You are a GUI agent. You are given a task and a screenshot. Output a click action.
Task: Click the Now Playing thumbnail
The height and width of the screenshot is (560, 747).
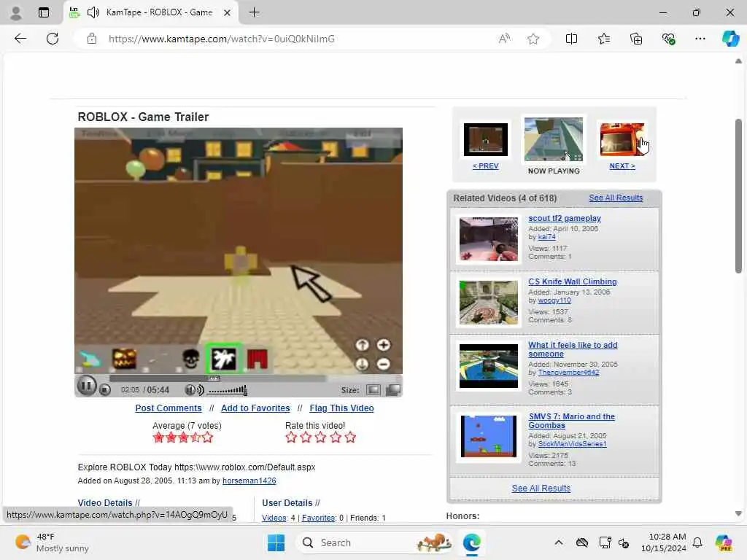(554, 139)
